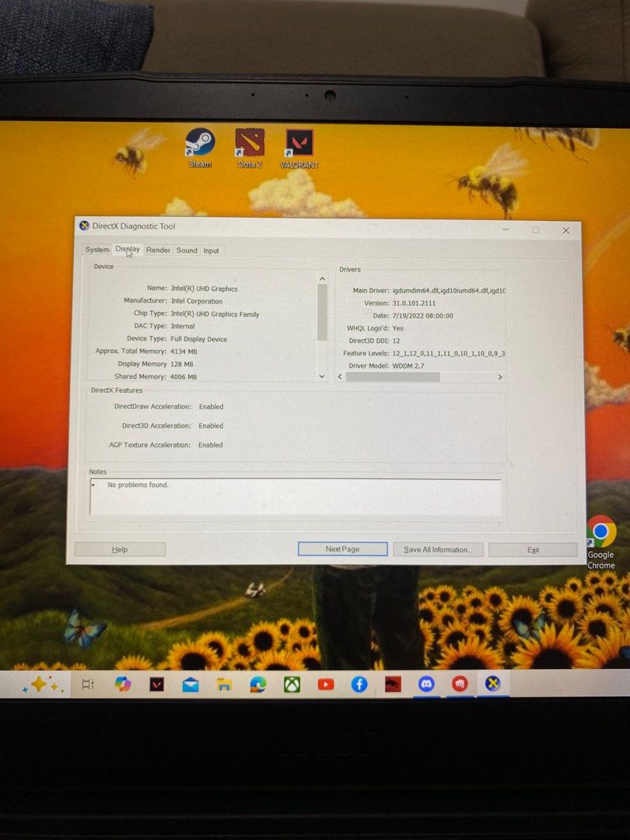630x840 pixels.
Task: Click the '128 MB' display memory value
Action: coord(181,364)
